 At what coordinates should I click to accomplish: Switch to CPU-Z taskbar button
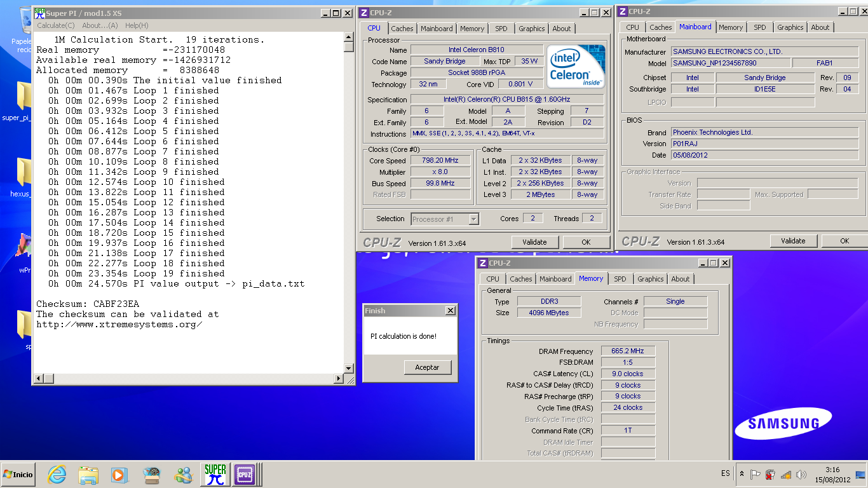(x=245, y=475)
